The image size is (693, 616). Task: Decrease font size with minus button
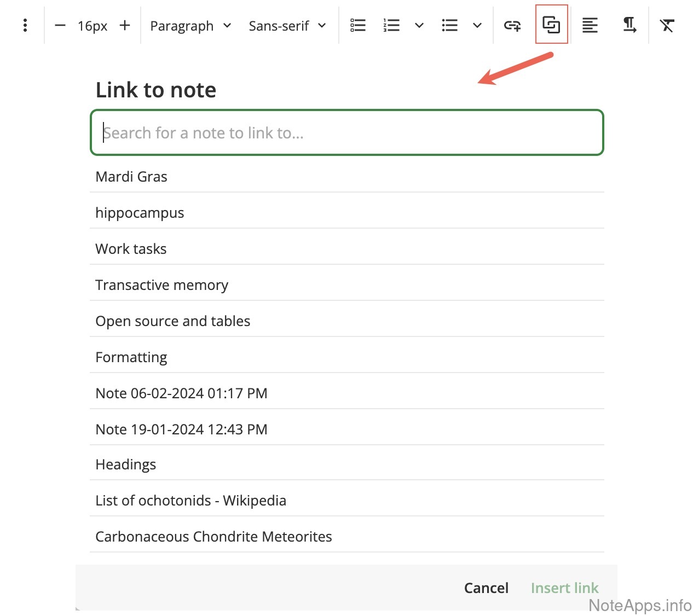60,25
